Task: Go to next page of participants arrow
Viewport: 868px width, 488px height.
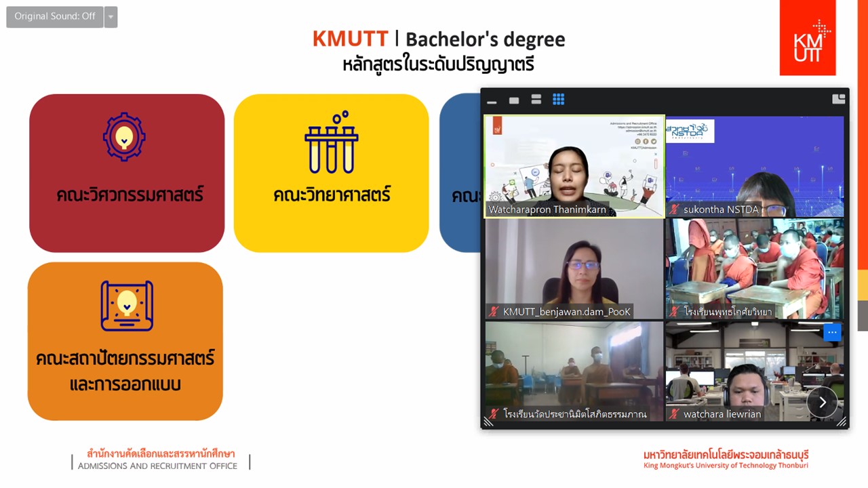Action: [822, 403]
